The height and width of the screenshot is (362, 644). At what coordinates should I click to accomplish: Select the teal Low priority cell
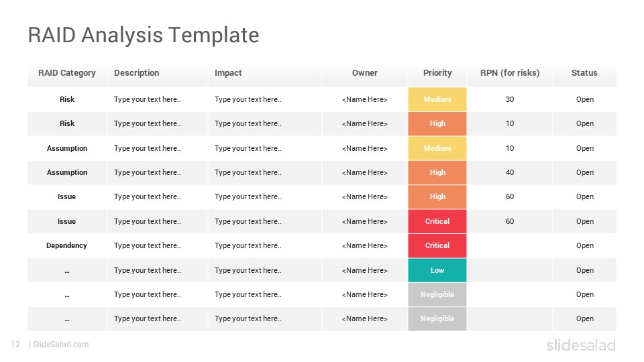[437, 270]
